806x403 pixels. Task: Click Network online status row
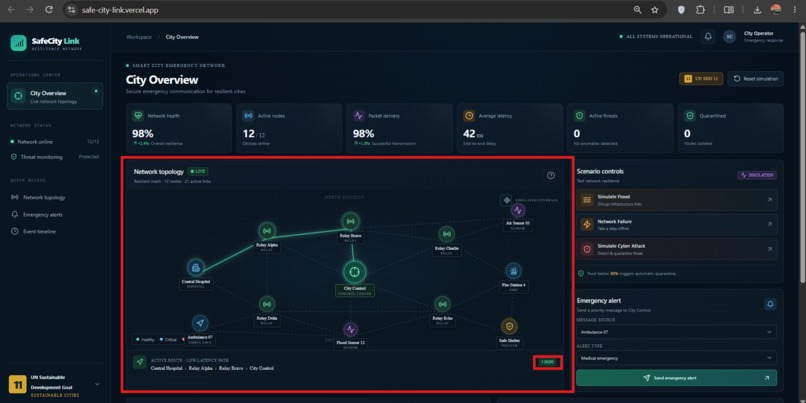pyautogui.click(x=54, y=141)
